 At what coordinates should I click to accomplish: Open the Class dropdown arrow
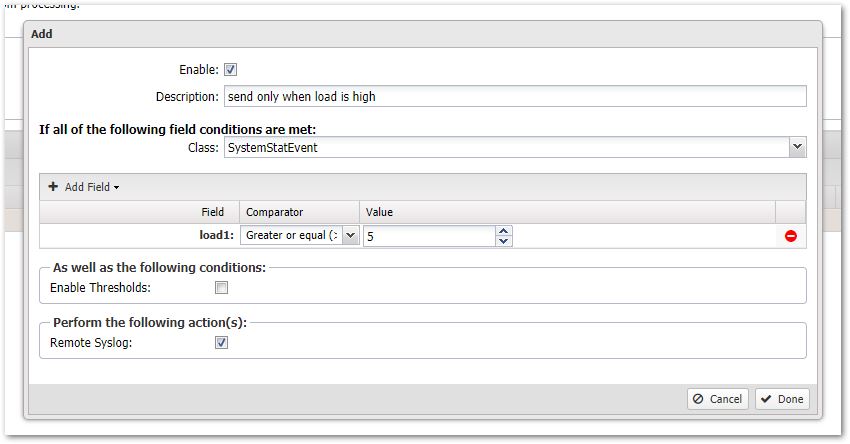(796, 147)
